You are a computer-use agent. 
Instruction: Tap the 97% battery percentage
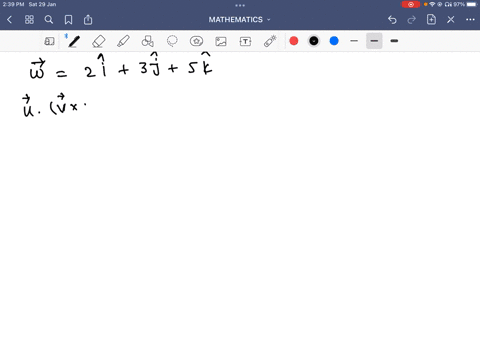point(459,4)
